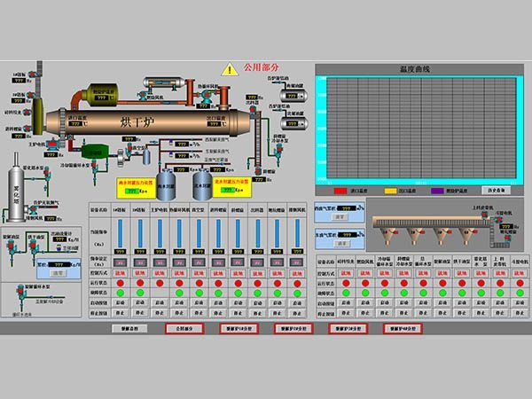Click the first hopper under the conveyor
Viewport: 532px width, 399px height.
(388, 236)
